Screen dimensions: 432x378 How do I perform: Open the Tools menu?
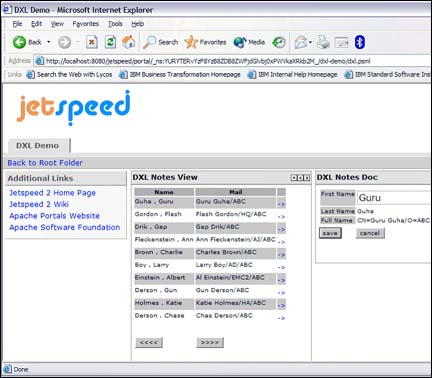click(115, 24)
